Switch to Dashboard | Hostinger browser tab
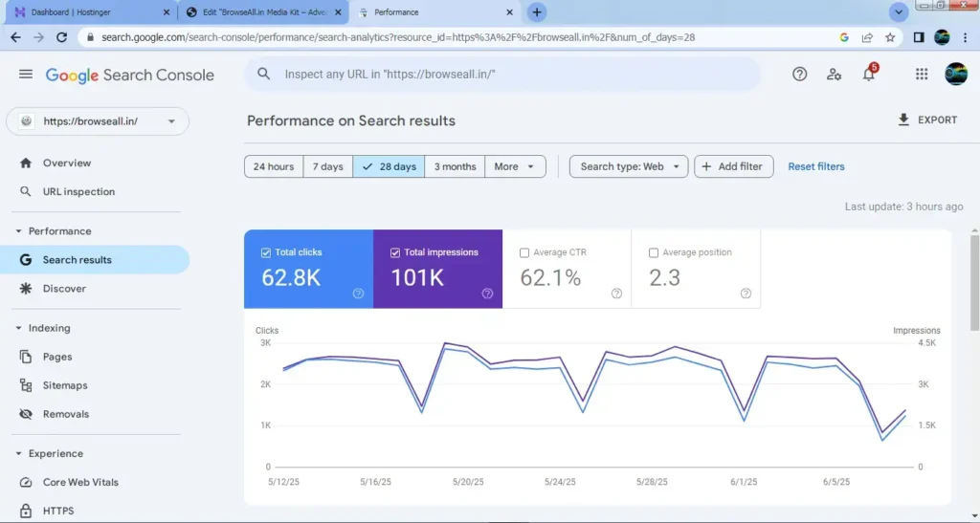 91,11
